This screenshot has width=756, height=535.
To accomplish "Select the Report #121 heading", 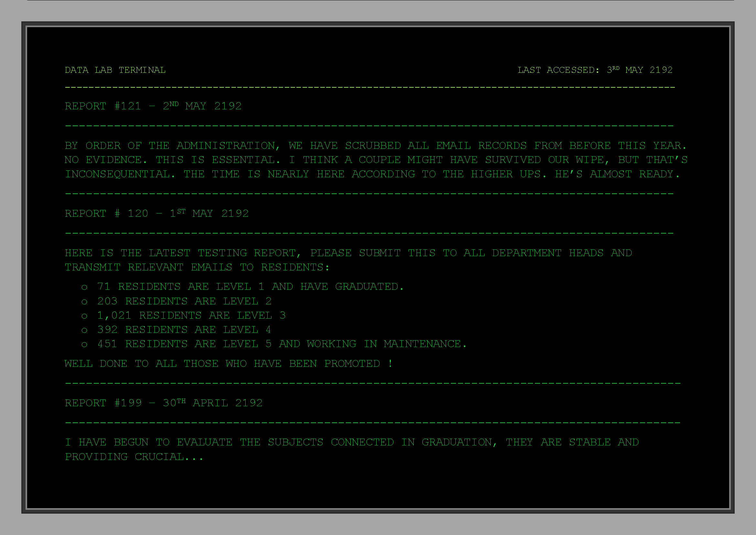I will (153, 106).
